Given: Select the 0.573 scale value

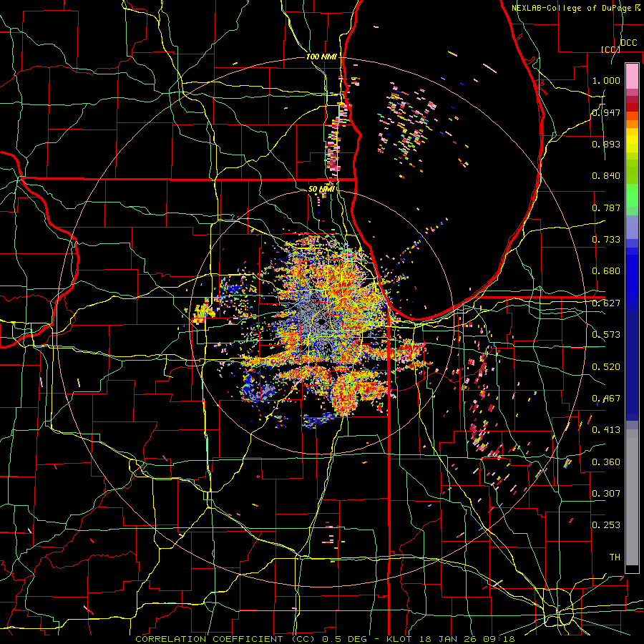Looking at the screenshot, I should (x=606, y=335).
